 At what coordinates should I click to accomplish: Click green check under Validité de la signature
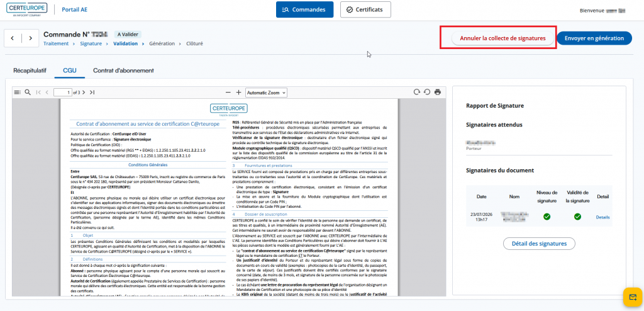tap(577, 217)
